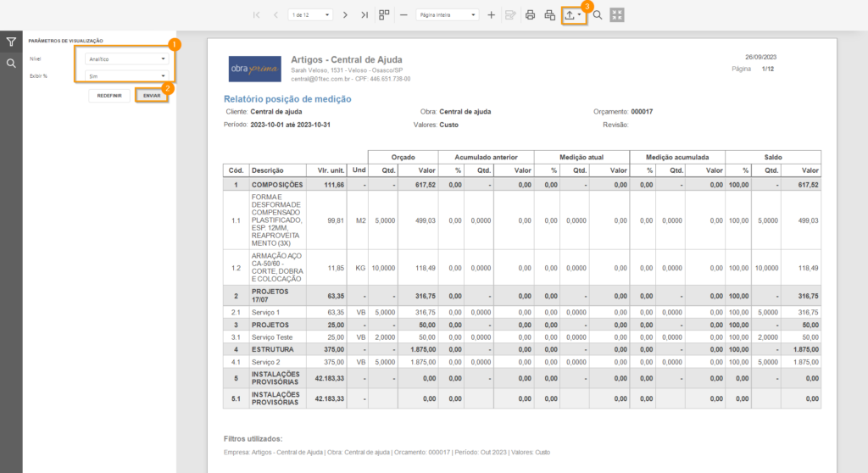Image resolution: width=868 pixels, height=473 pixels.
Task: Select the 'COMPOSIÇÕES' row description
Action: [x=277, y=185]
